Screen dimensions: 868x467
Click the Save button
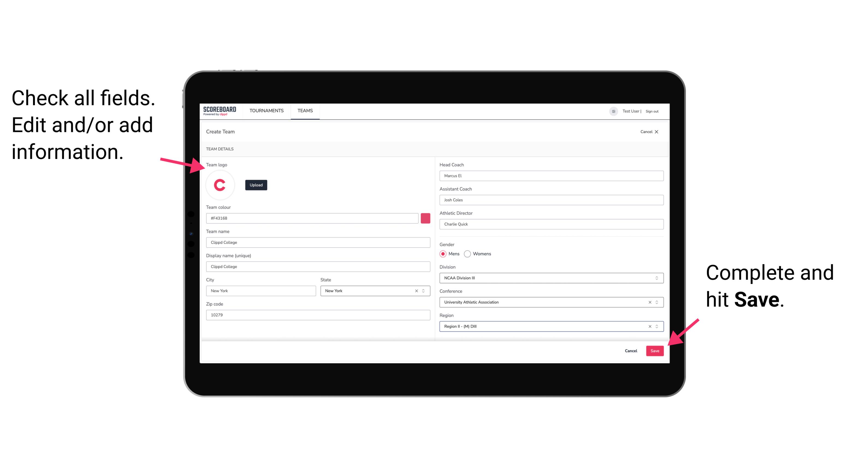coord(655,350)
